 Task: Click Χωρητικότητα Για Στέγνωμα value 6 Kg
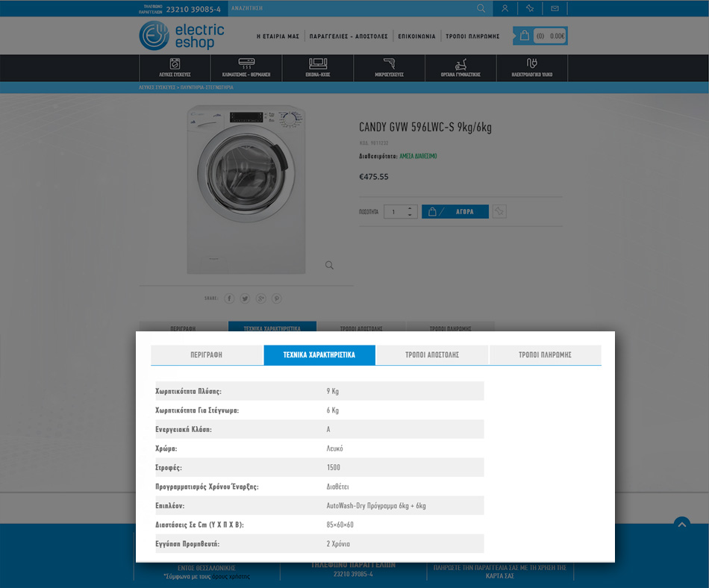click(x=332, y=410)
